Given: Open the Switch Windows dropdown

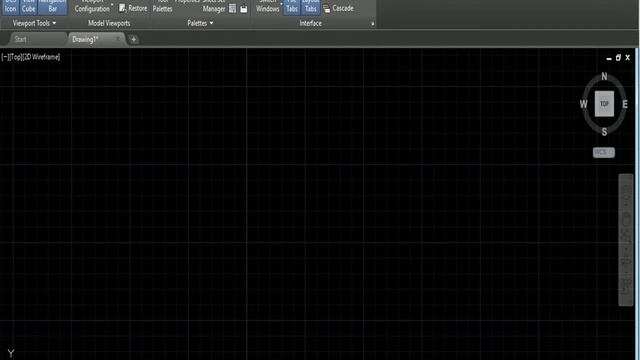Looking at the screenshot, I should [268, 7].
